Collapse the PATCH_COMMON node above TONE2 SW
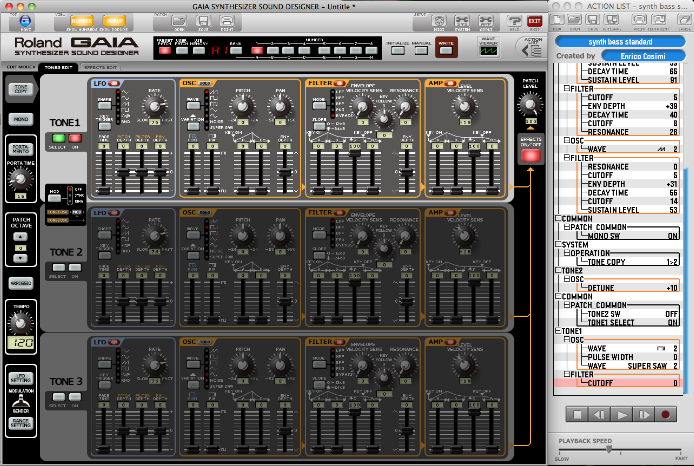Image resolution: width=694 pixels, height=466 pixels. pos(567,305)
